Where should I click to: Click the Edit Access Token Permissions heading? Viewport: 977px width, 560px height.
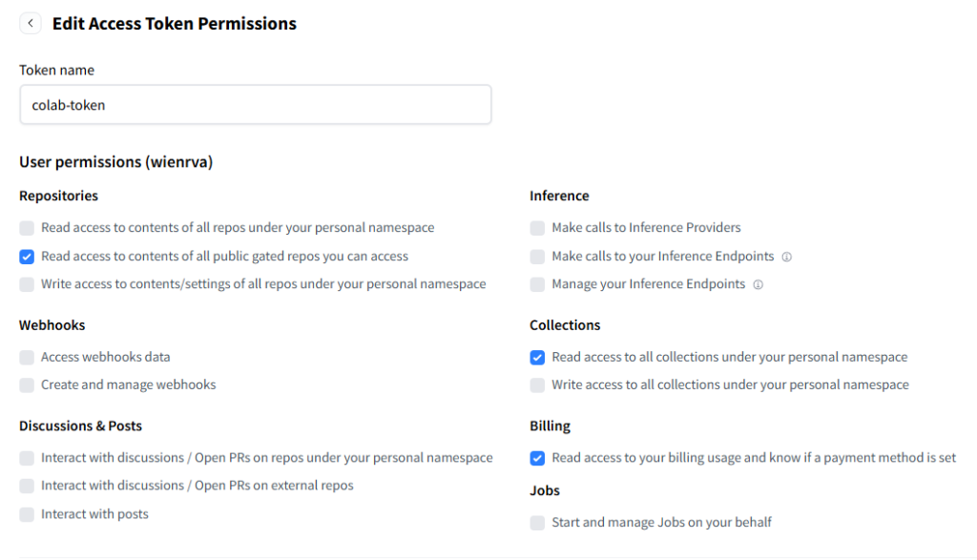(x=174, y=24)
